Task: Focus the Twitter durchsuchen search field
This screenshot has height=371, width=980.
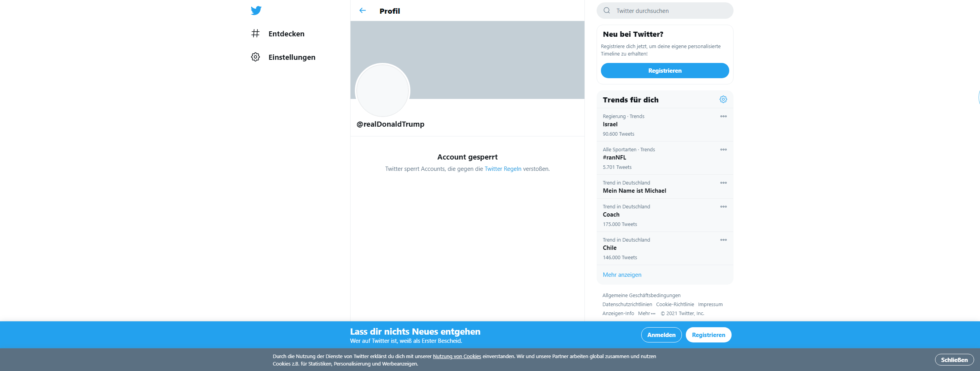Action: (x=665, y=11)
